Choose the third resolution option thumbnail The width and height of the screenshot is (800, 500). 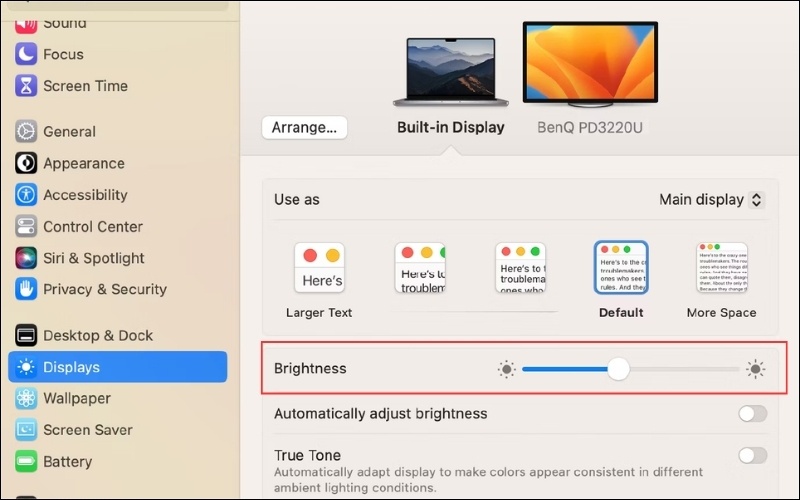click(x=520, y=268)
